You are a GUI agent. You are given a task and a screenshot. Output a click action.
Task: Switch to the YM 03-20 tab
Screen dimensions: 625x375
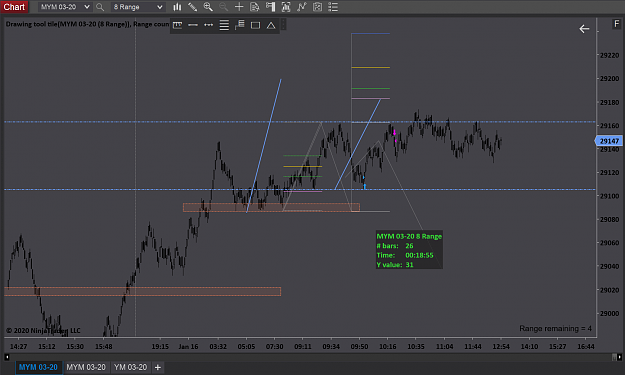pos(130,367)
